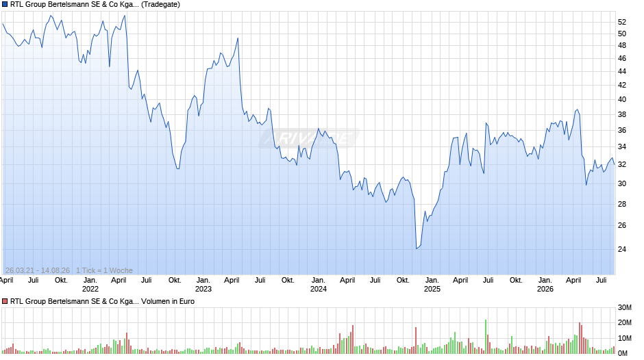Click the 'Jan. 2022' time axis label

90,285
